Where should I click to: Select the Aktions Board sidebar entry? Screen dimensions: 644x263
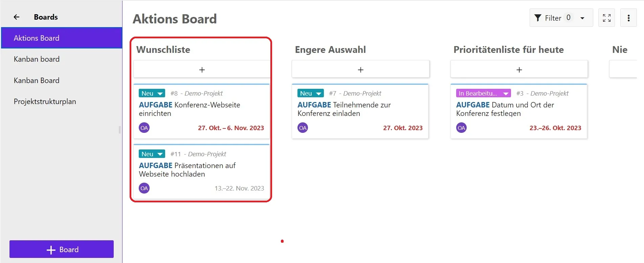click(37, 38)
